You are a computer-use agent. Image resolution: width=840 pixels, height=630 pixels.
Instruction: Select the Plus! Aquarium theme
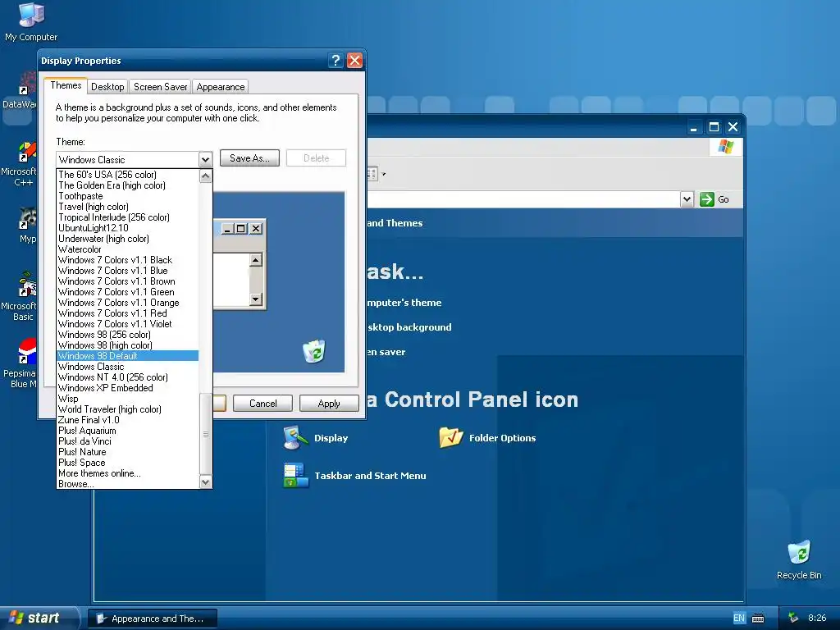coord(127,431)
